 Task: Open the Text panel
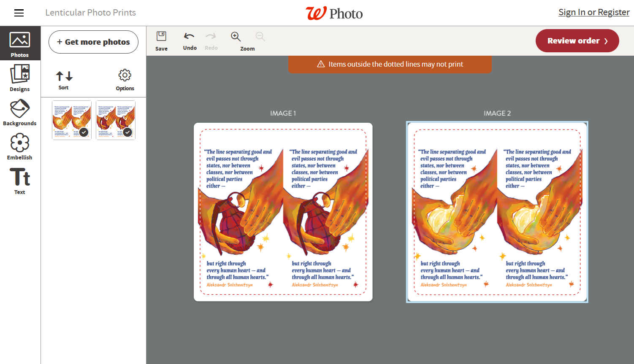(x=20, y=181)
